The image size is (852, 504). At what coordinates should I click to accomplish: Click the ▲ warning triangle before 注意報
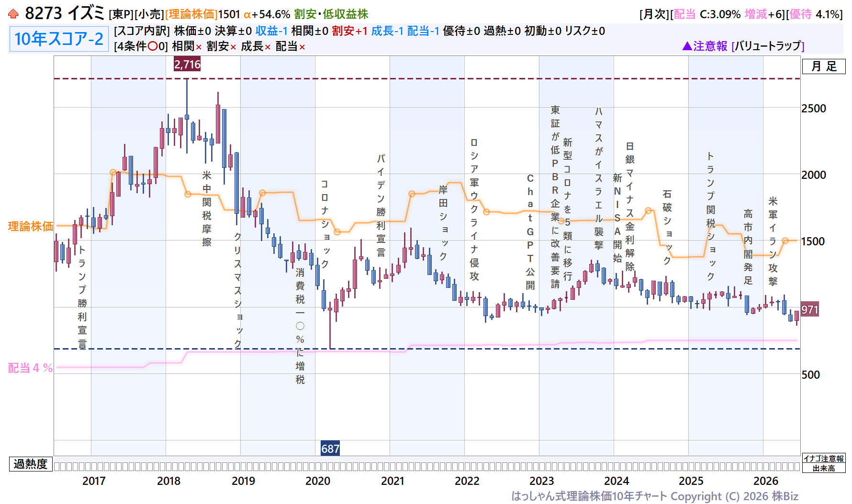pos(687,46)
